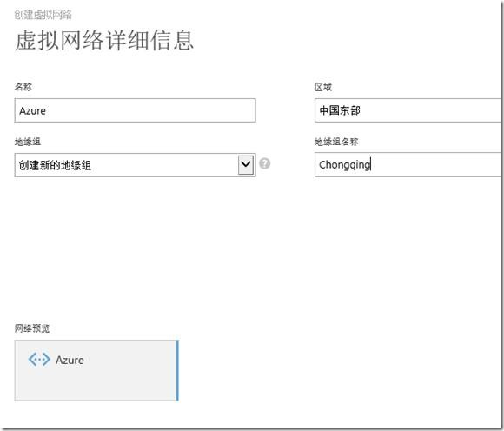504x431 pixels.
Task: Click the Azure virtual network icon in preview
Action: (39, 360)
